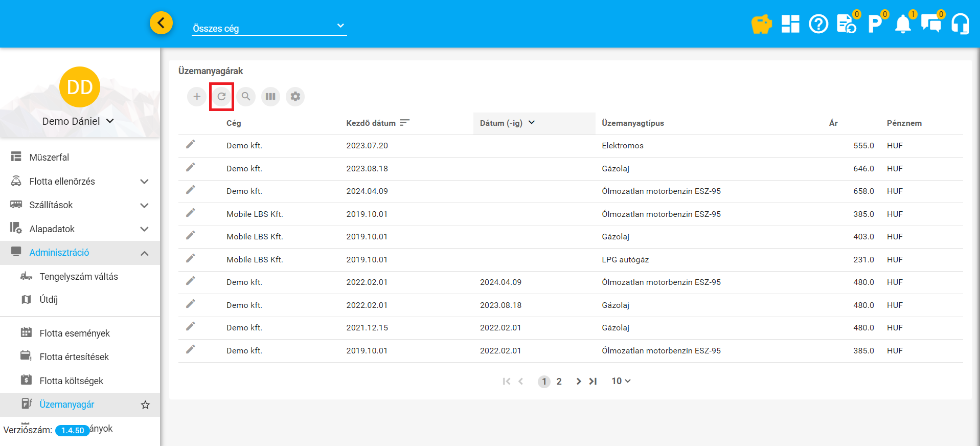This screenshot has width=980, height=446.
Task: Edit the Elektromos fuel price row
Action: coord(190,145)
